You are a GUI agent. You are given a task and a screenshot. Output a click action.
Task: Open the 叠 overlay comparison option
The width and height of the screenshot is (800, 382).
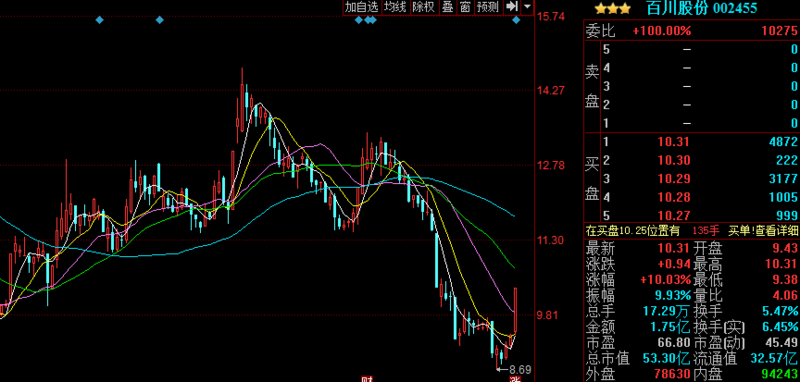(x=447, y=7)
